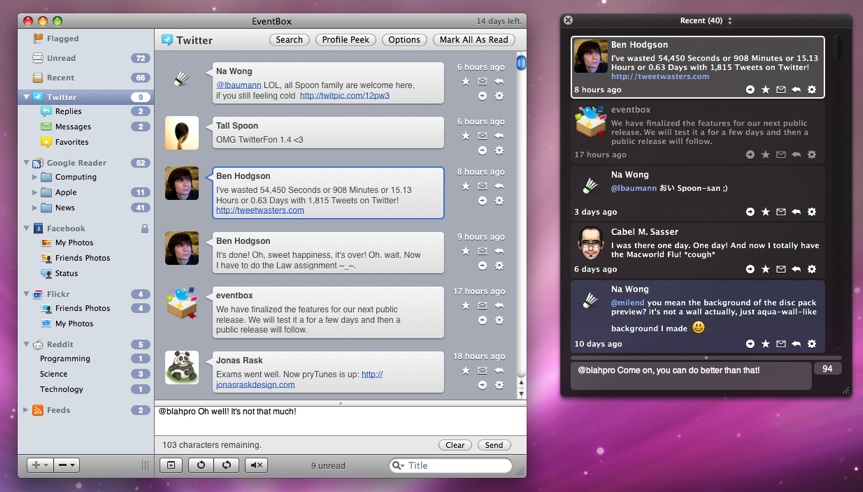This screenshot has height=492, width=863.
Task: Open the remove minus dropdown
Action: click(67, 465)
